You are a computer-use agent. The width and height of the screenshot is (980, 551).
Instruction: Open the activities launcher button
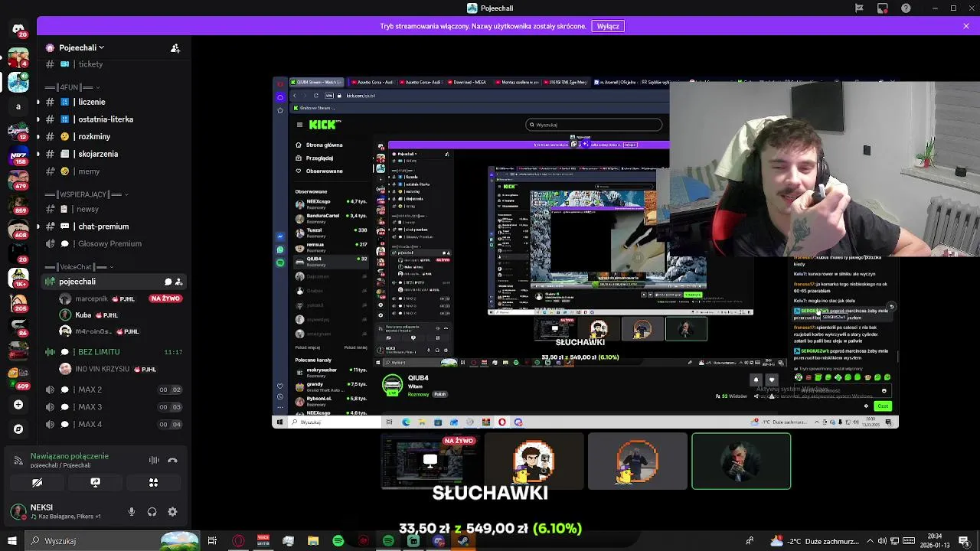tap(153, 483)
